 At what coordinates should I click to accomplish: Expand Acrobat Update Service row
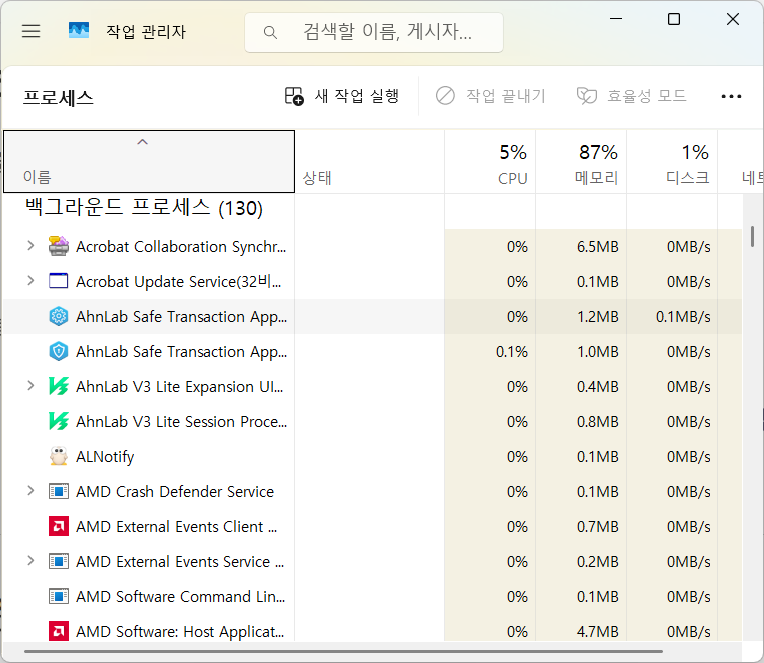point(31,281)
